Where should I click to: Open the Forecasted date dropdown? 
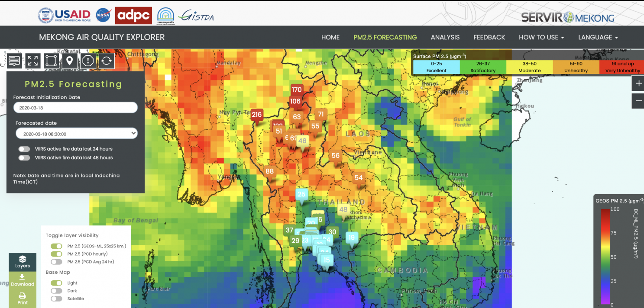pos(77,134)
